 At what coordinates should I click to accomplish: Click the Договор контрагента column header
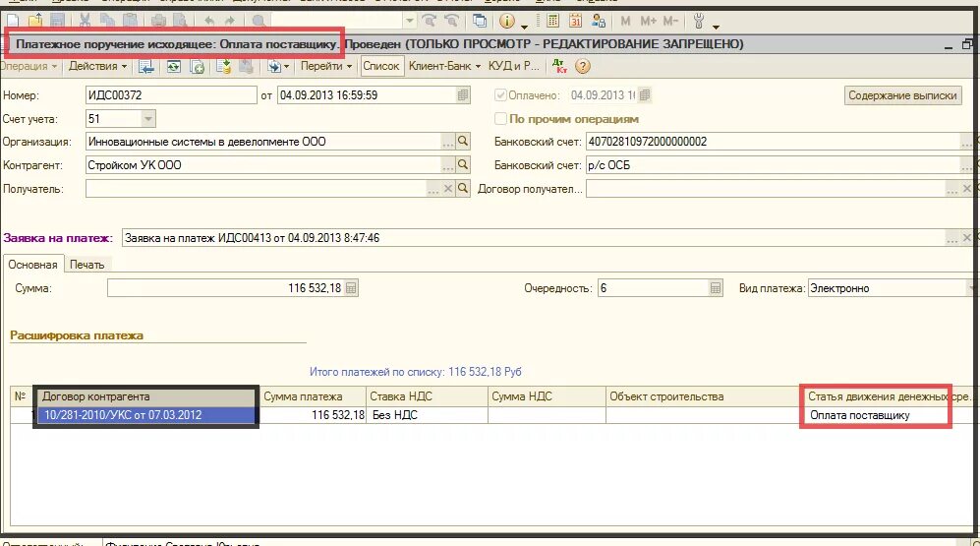(146, 396)
